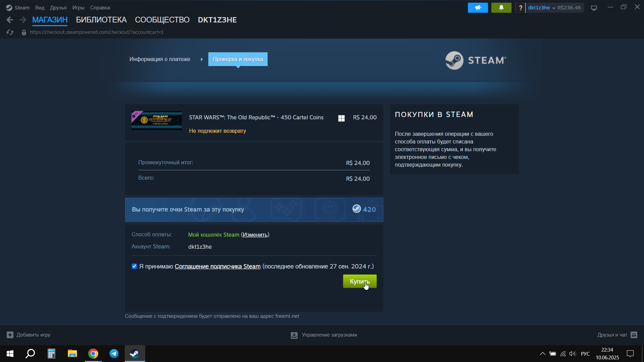Reload the page with refresh icon
The height and width of the screenshot is (362, 644).
10,32
